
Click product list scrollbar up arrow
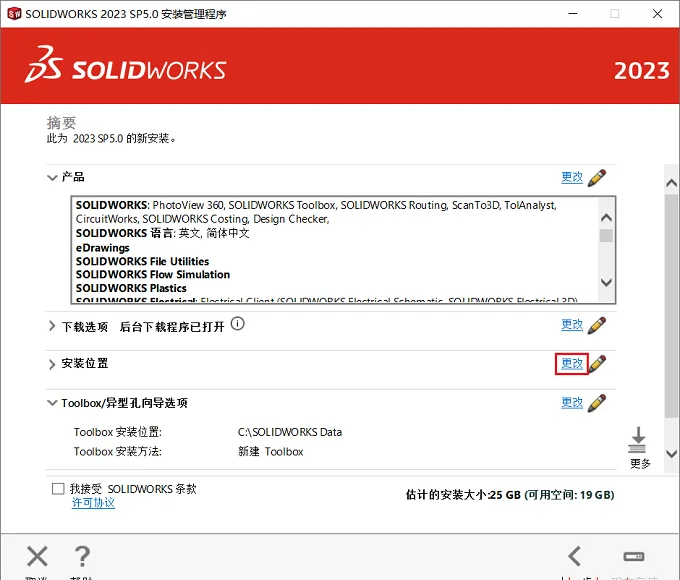pos(606,218)
